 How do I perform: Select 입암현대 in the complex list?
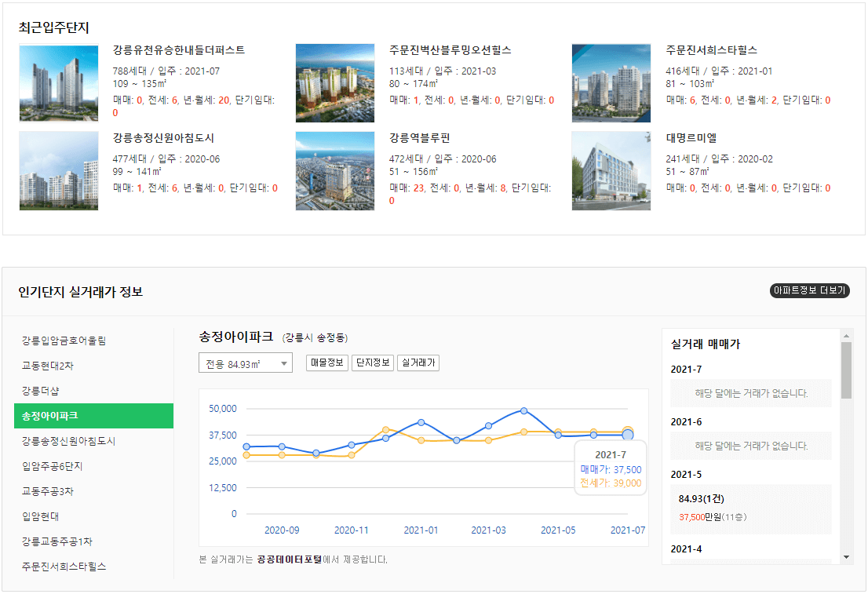pyautogui.click(x=40, y=516)
